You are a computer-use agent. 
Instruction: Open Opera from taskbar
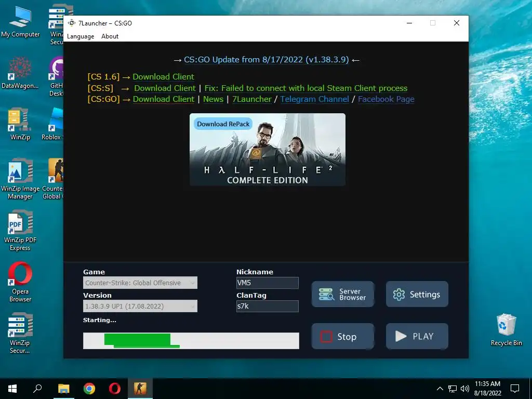click(115, 389)
